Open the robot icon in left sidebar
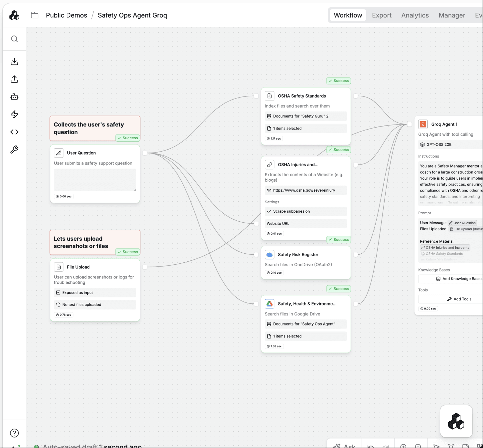Image resolution: width=483 pixels, height=448 pixels. [14, 97]
